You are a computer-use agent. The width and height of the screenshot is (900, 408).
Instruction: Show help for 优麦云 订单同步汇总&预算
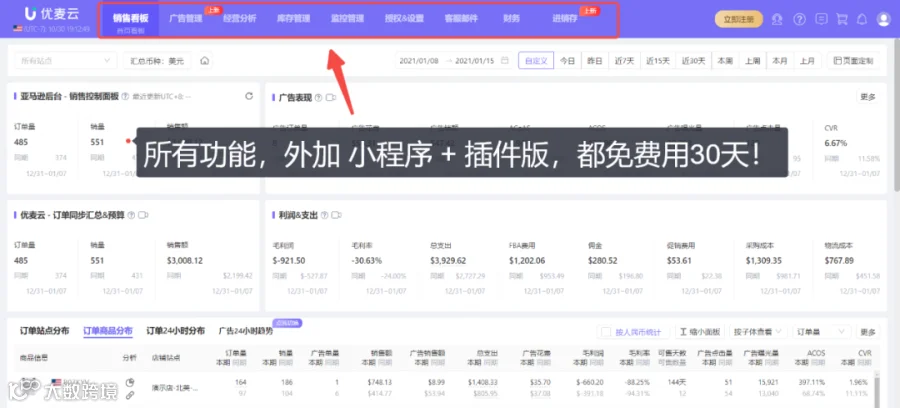(x=131, y=215)
